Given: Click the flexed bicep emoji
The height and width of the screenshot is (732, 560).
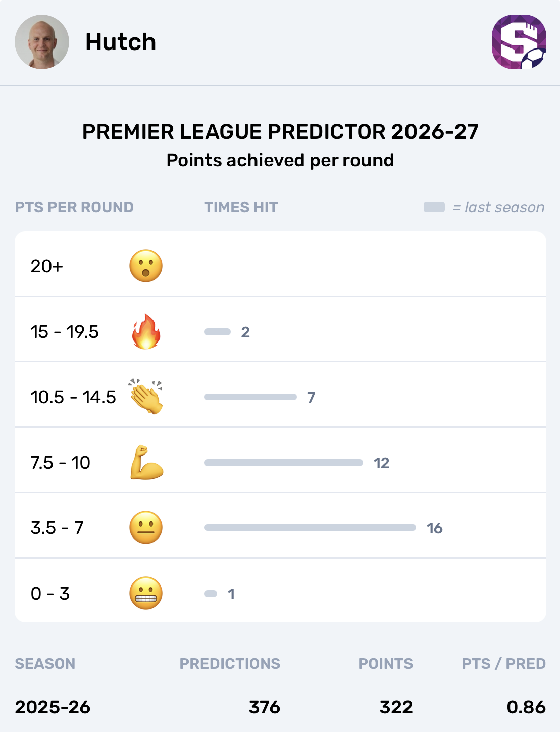Looking at the screenshot, I should [146, 462].
